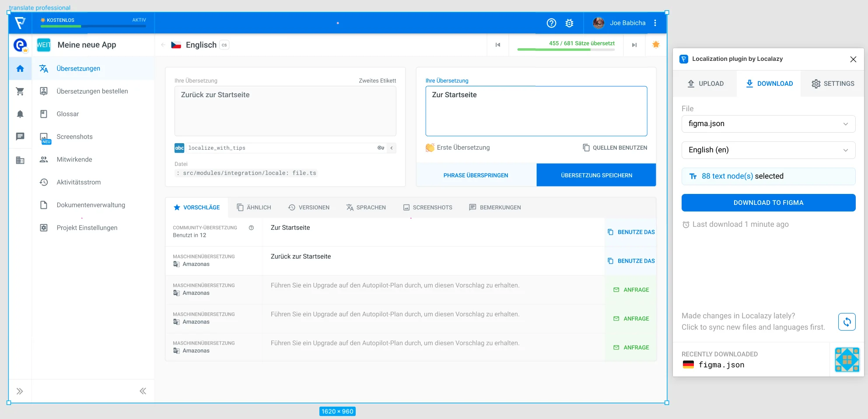Viewport: 868px width, 419px height.
Task: Expand the figma.json file dropdown
Action: [x=768, y=124]
